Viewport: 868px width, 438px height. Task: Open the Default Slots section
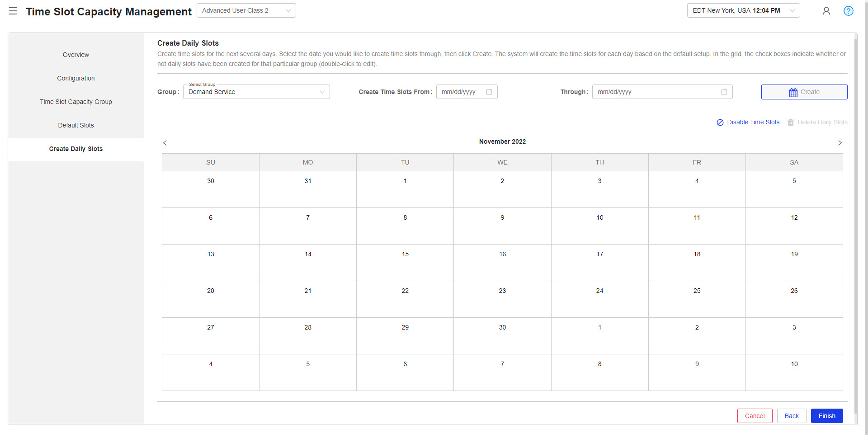(75, 125)
